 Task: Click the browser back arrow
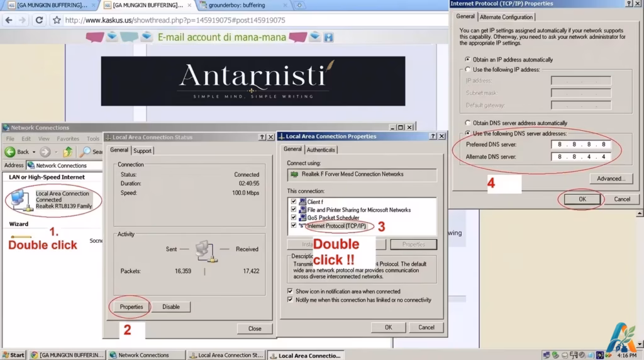point(9,20)
